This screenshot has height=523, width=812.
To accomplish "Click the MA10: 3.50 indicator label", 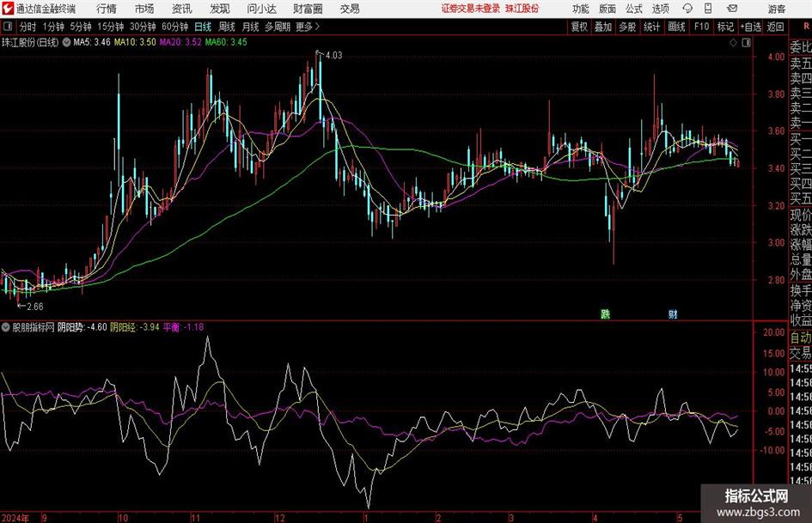I will click(x=135, y=42).
